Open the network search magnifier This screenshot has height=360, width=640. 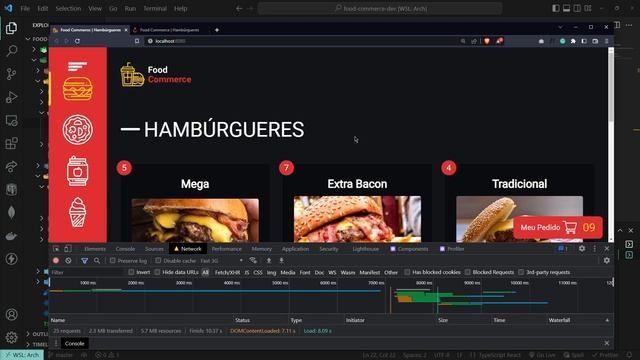point(97,260)
